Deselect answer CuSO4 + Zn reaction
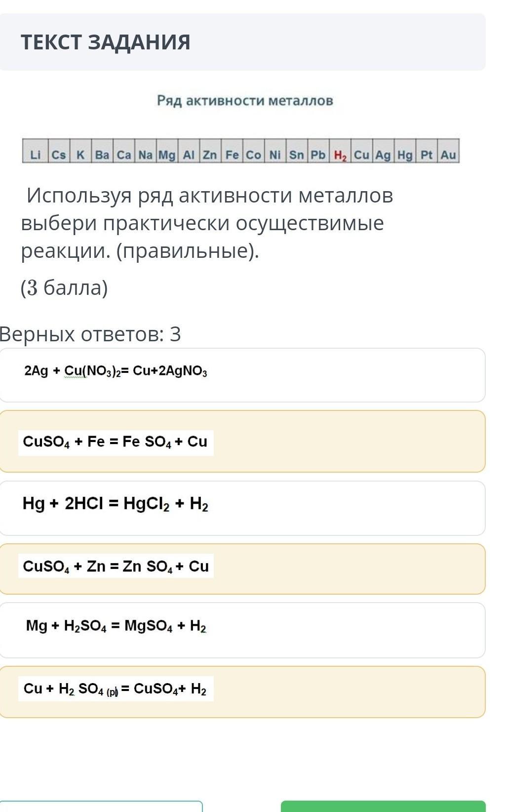This screenshot has width=508, height=812. tap(242, 569)
